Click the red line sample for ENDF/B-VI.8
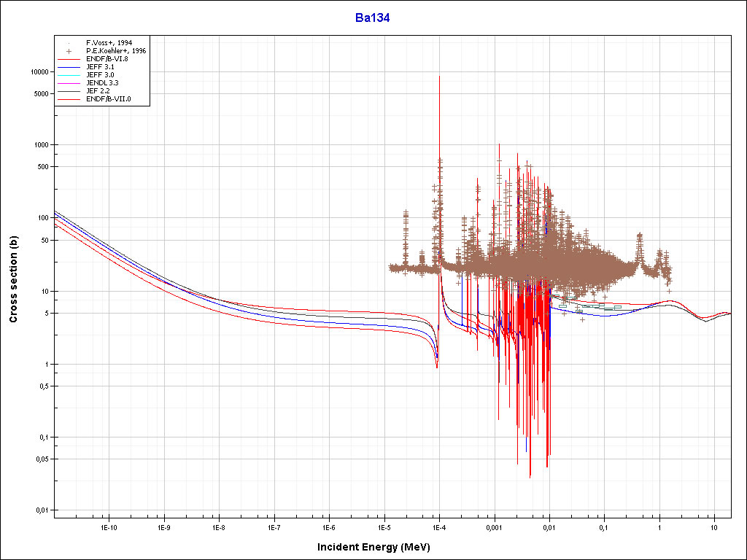Viewport: 747px width, 560px height. click(70, 59)
